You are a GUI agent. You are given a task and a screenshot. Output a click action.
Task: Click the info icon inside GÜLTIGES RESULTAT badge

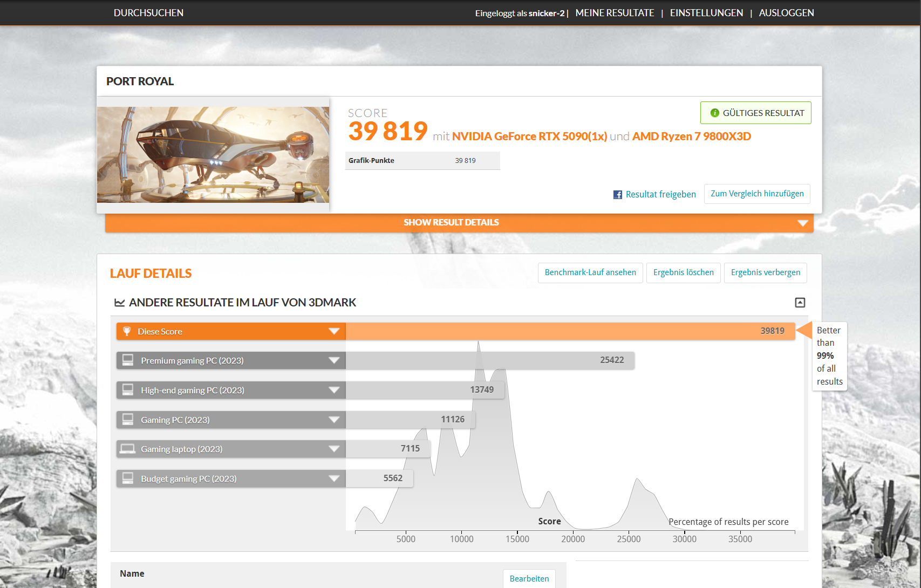point(714,113)
